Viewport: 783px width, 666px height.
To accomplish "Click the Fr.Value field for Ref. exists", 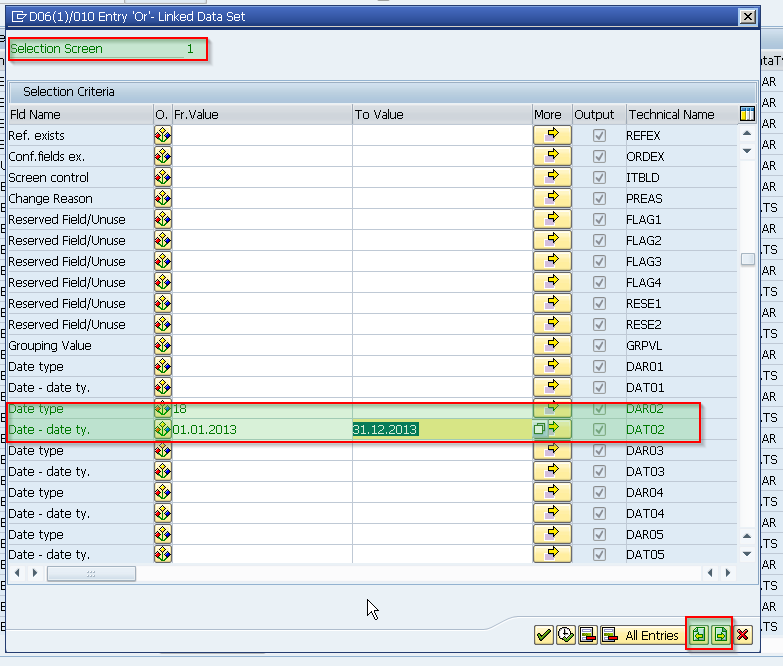I will (x=262, y=135).
